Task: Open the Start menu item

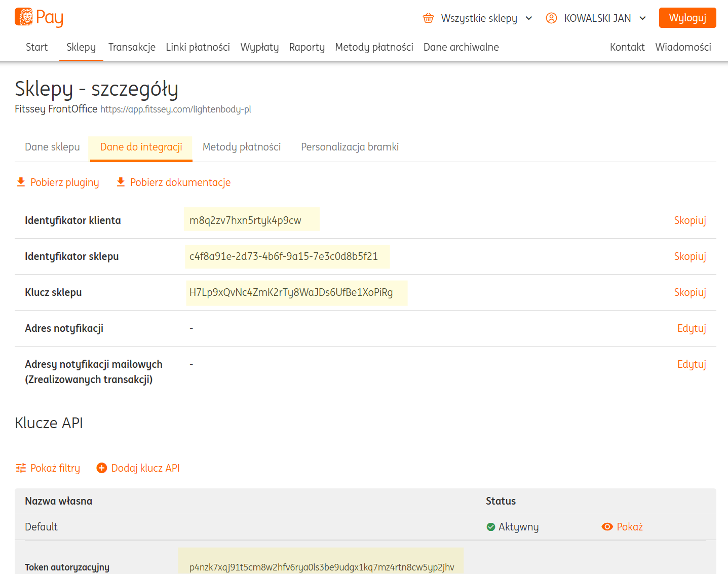Action: click(x=36, y=47)
